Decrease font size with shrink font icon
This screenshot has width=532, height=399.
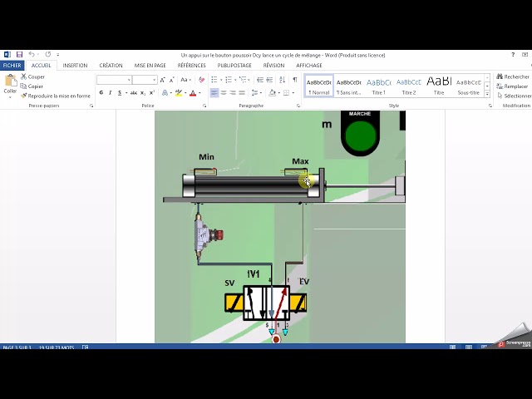tap(172, 80)
